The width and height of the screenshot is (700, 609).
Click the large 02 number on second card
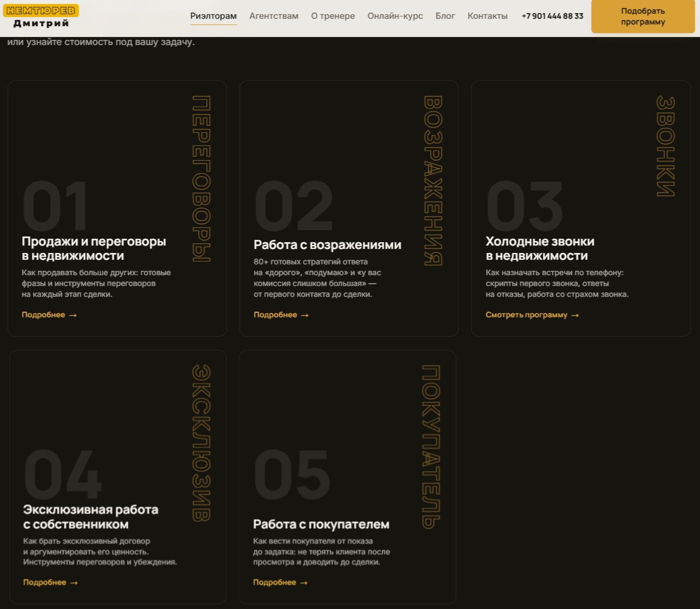click(293, 206)
